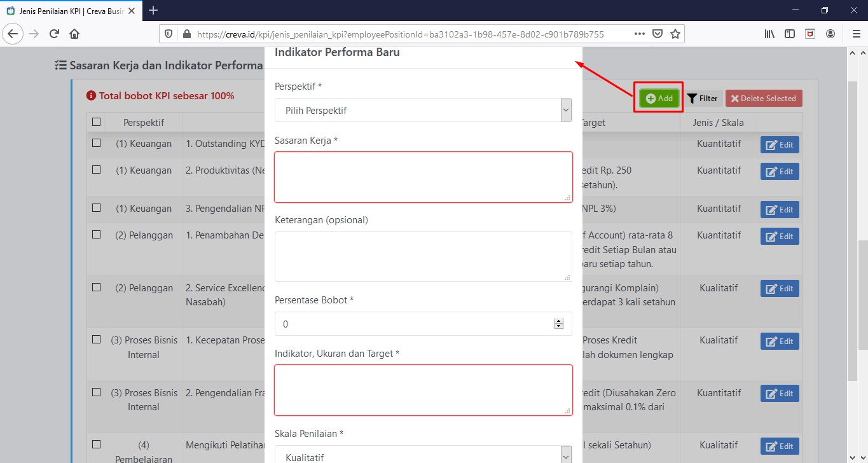Click the red extension icon in toolbar

click(810, 34)
